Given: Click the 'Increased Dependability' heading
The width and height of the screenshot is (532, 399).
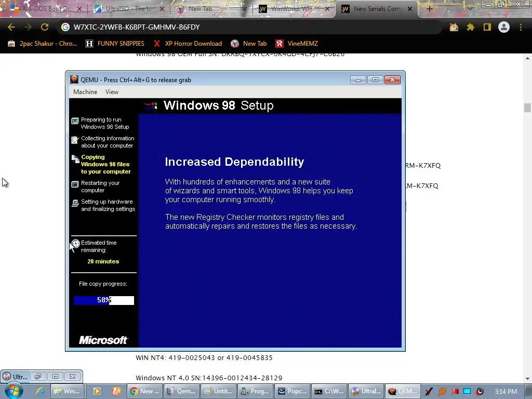Looking at the screenshot, I should pyautogui.click(x=234, y=162).
